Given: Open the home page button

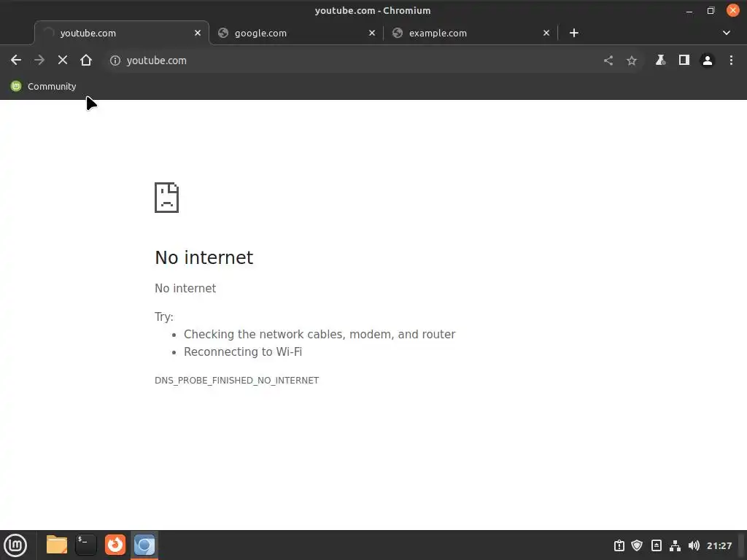Looking at the screenshot, I should tap(86, 60).
